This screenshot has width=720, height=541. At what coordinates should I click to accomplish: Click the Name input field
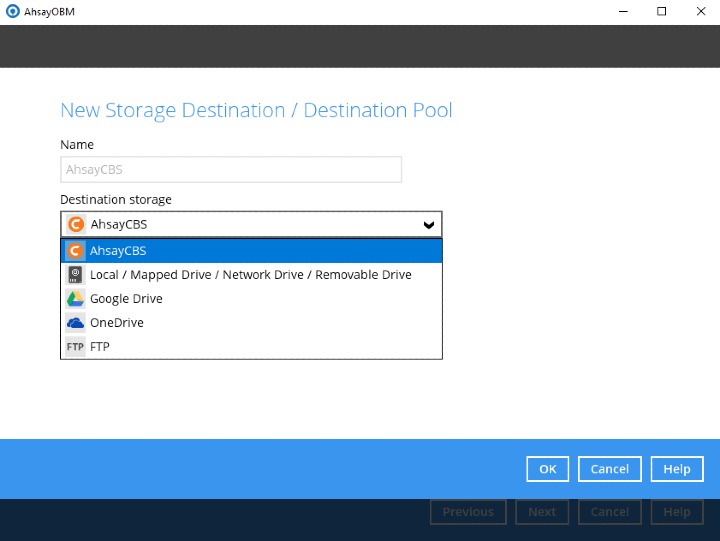pyautogui.click(x=231, y=170)
